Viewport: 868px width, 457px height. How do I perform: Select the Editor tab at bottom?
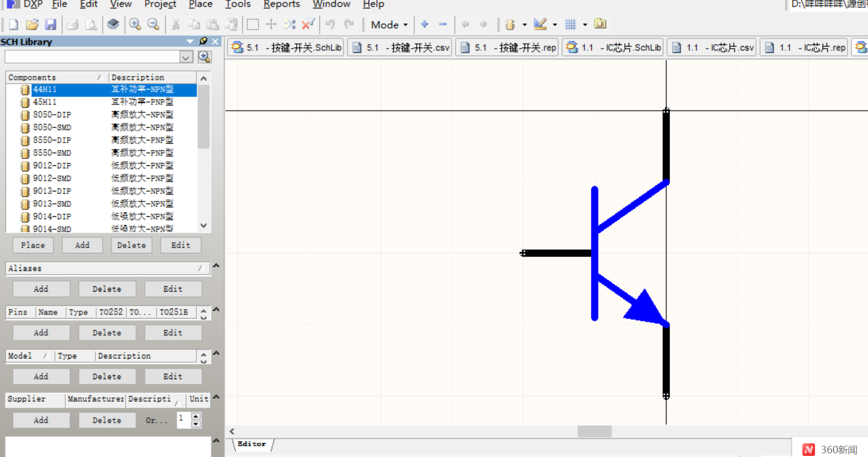coord(252,444)
